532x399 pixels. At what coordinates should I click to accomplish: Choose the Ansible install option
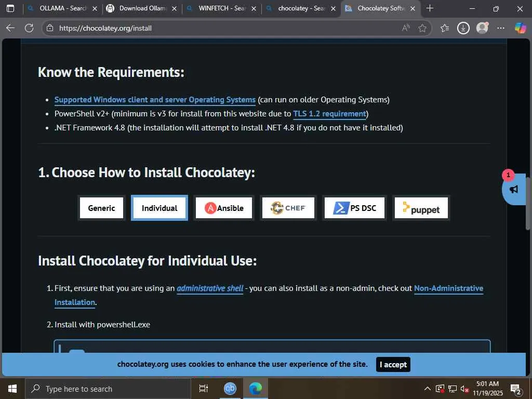point(224,208)
